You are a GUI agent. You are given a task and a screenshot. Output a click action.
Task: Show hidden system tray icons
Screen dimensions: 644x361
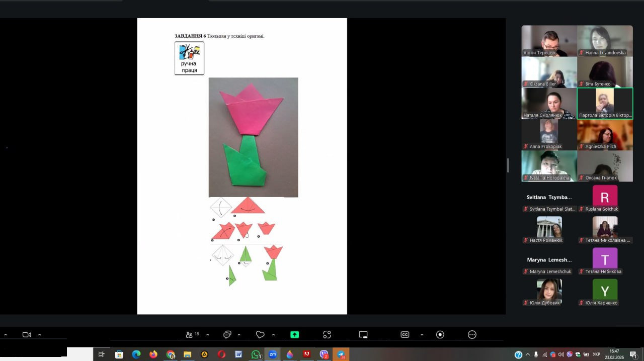(x=528, y=354)
